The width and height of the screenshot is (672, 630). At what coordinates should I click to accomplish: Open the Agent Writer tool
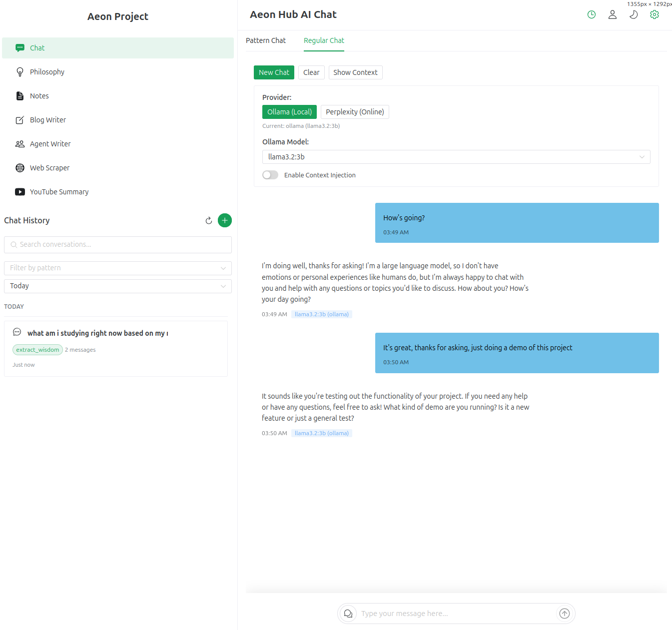click(50, 143)
